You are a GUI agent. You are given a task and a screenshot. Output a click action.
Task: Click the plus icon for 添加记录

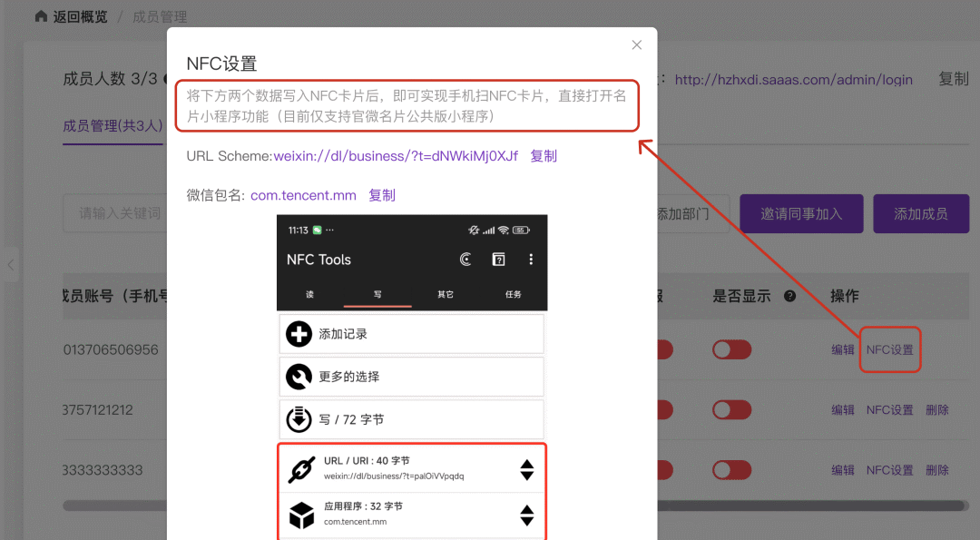[299, 334]
